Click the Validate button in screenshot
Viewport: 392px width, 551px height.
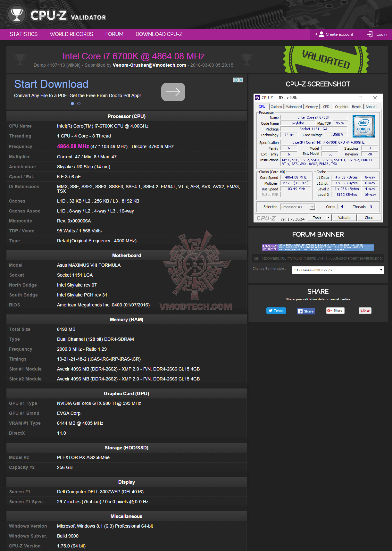pyautogui.click(x=344, y=218)
